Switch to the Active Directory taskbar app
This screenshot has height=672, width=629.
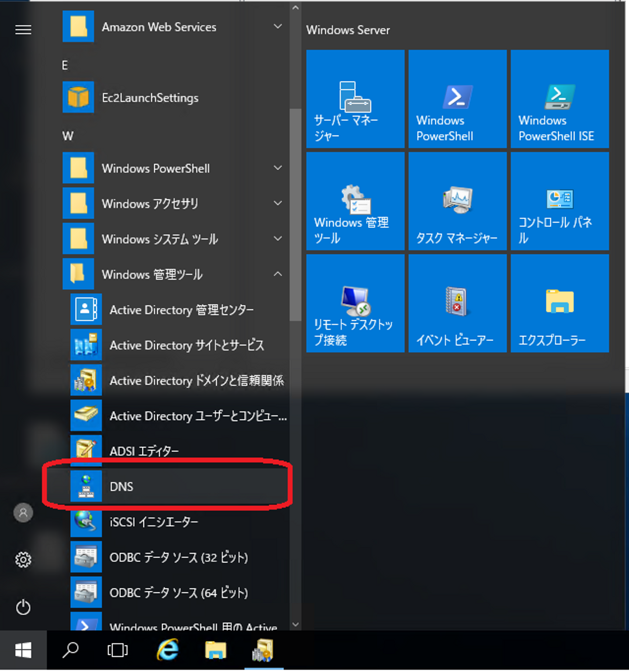[x=263, y=651]
